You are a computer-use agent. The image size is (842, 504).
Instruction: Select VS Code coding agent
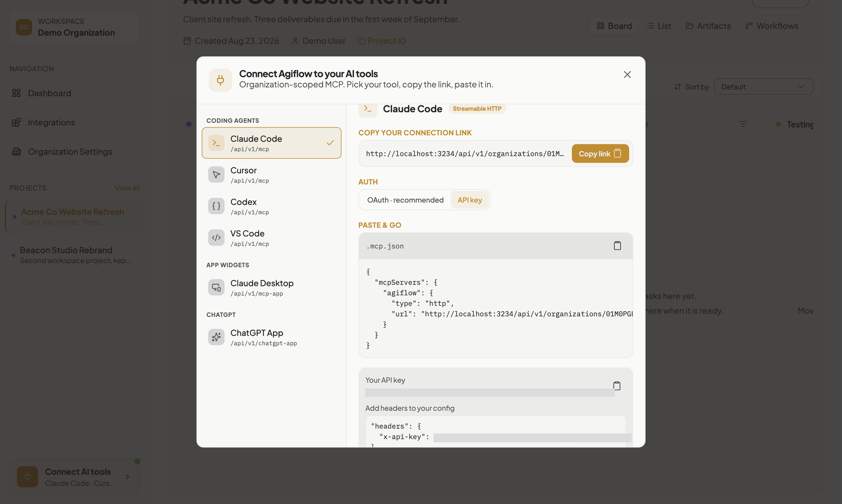(x=271, y=238)
